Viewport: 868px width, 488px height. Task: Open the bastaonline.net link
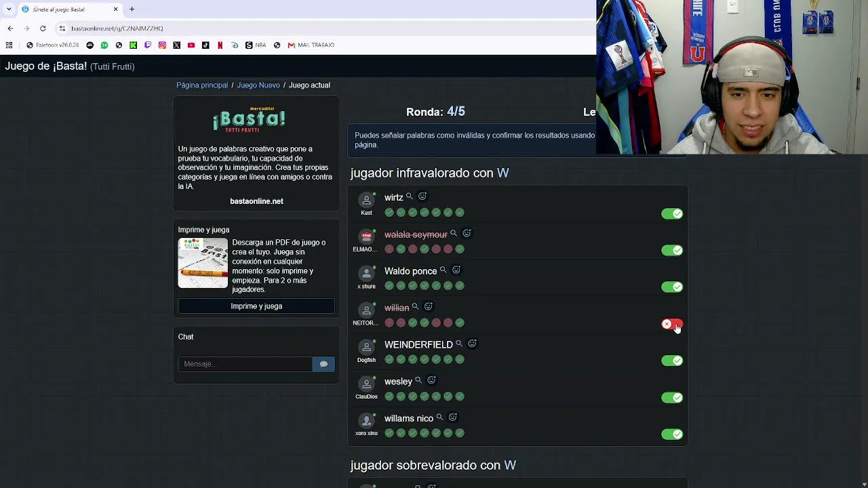click(256, 201)
